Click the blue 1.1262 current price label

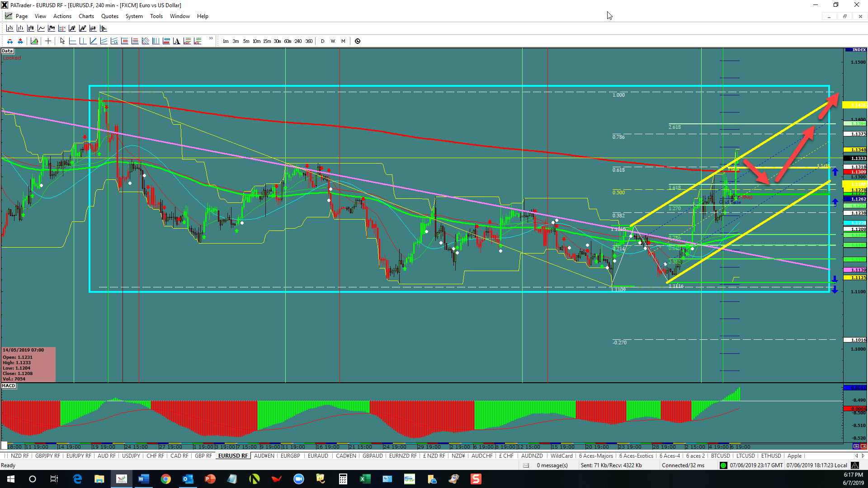click(855, 199)
